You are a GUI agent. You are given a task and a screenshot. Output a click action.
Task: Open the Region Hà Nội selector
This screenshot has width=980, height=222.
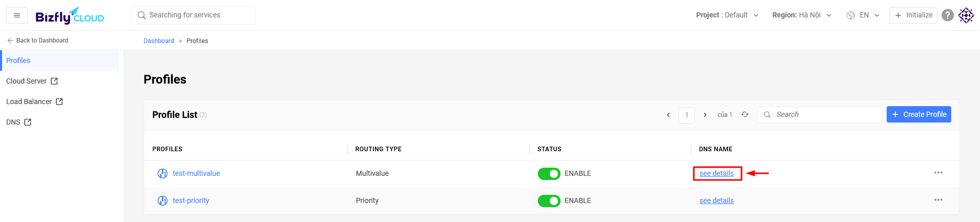click(802, 15)
